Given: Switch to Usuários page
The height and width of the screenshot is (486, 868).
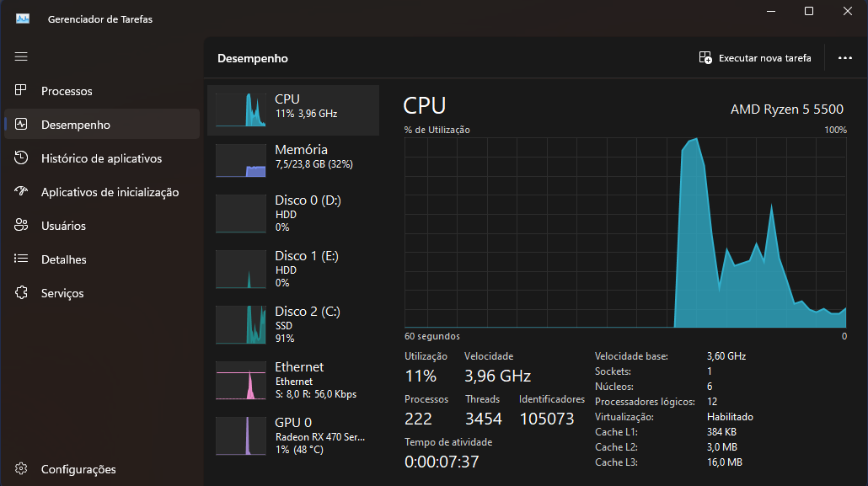Looking at the screenshot, I should [102, 226].
